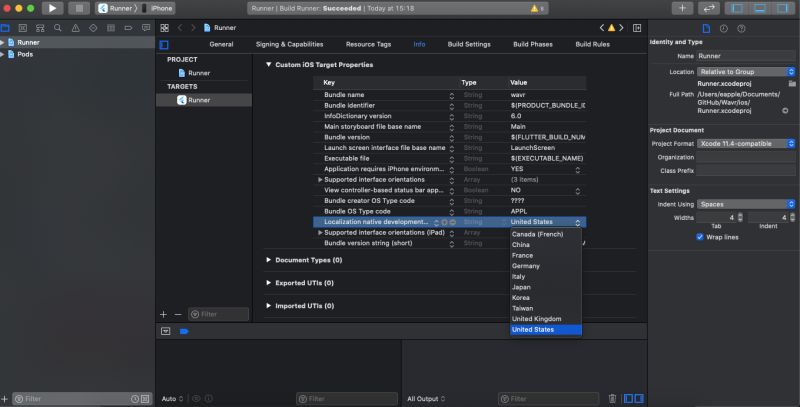The width and height of the screenshot is (800, 407).
Task: Show only the console pane
Action: click(639, 398)
